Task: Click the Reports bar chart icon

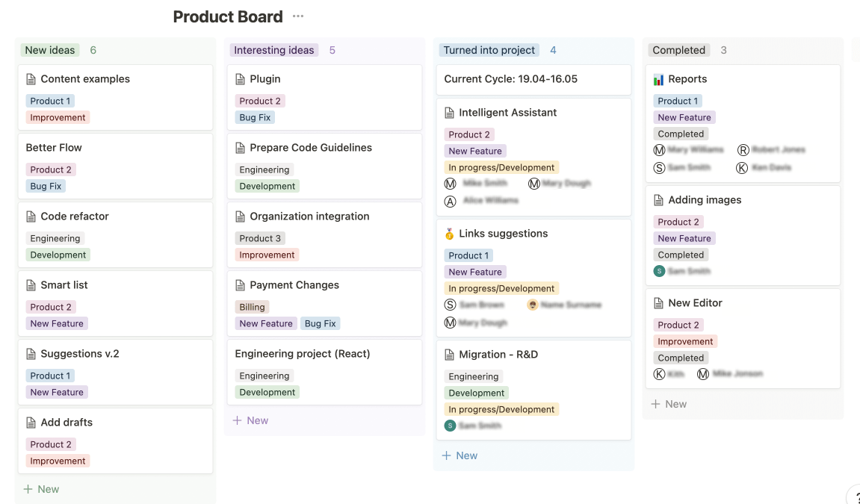Action: click(x=658, y=79)
